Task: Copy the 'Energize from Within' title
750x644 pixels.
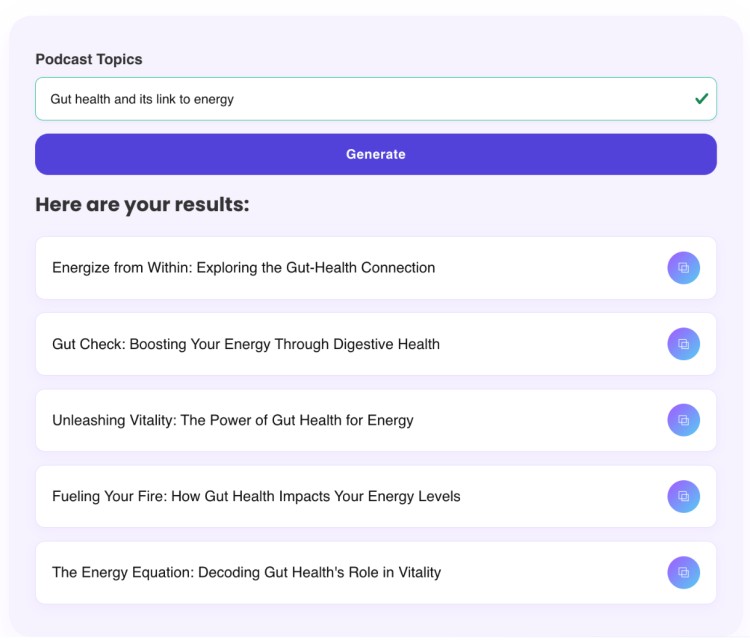Action: (684, 268)
